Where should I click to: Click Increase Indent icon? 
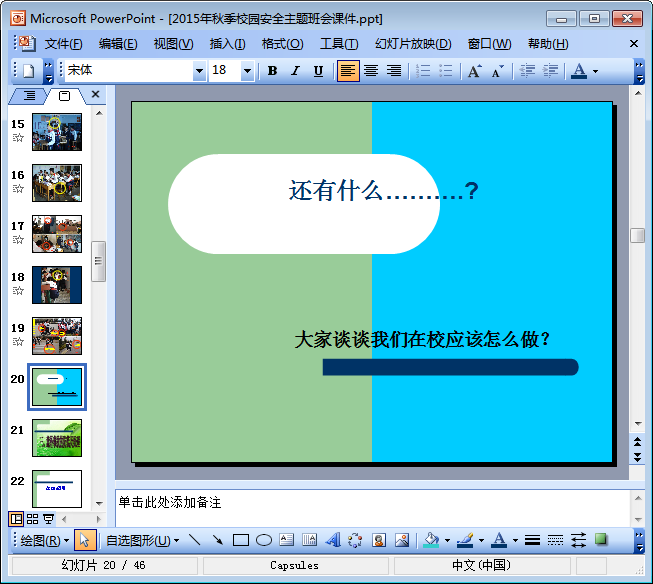pos(550,71)
